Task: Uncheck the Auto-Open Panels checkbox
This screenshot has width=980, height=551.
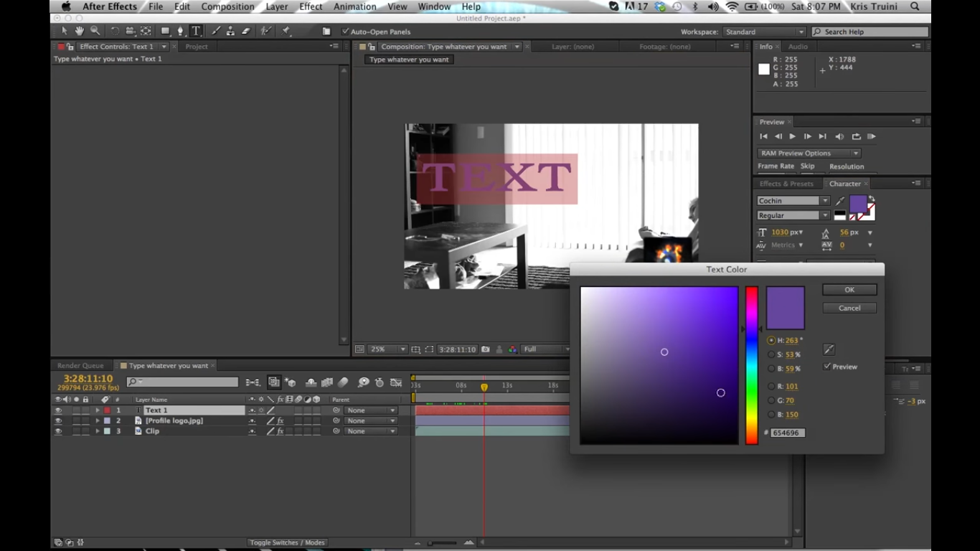Action: pos(345,32)
